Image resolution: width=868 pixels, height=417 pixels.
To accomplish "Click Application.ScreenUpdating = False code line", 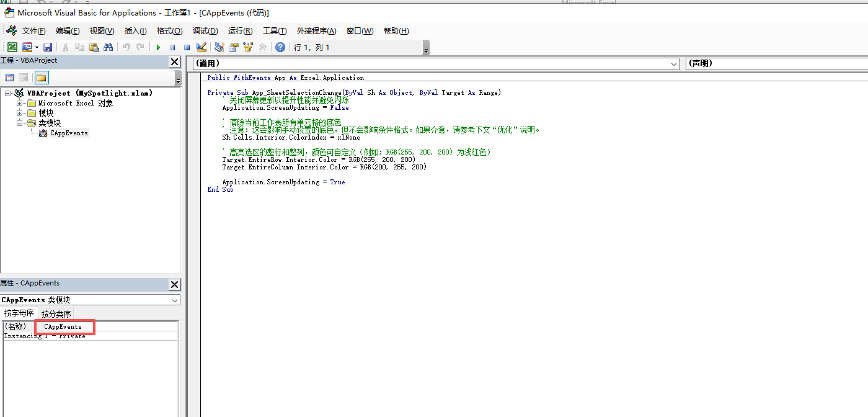I will click(285, 107).
